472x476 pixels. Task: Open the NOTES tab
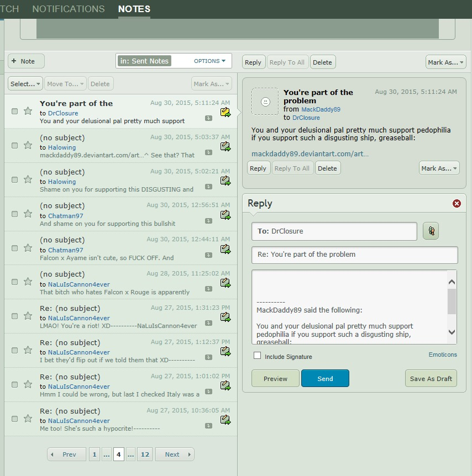[x=134, y=9]
